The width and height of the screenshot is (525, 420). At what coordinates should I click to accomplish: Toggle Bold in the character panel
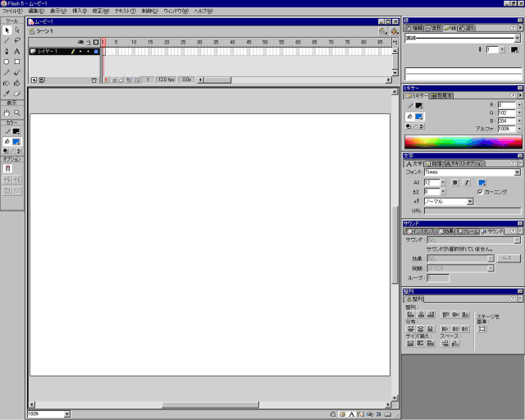[x=454, y=182]
